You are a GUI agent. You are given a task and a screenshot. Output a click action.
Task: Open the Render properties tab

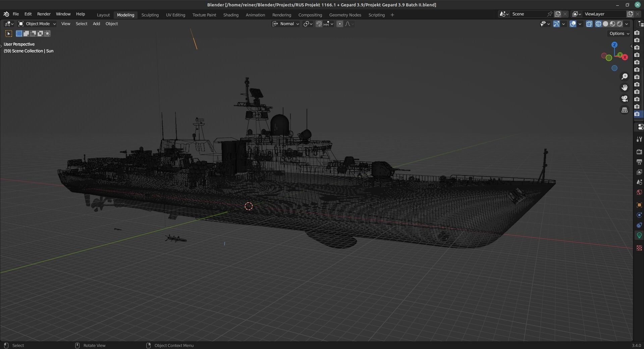point(639,152)
